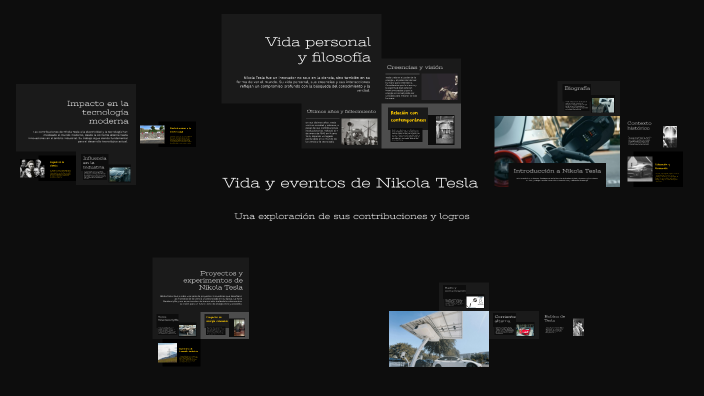Click the dark portrait image in 'Creencias y visión'
Image resolution: width=704 pixels, height=396 pixels.
pyautogui.click(x=440, y=87)
